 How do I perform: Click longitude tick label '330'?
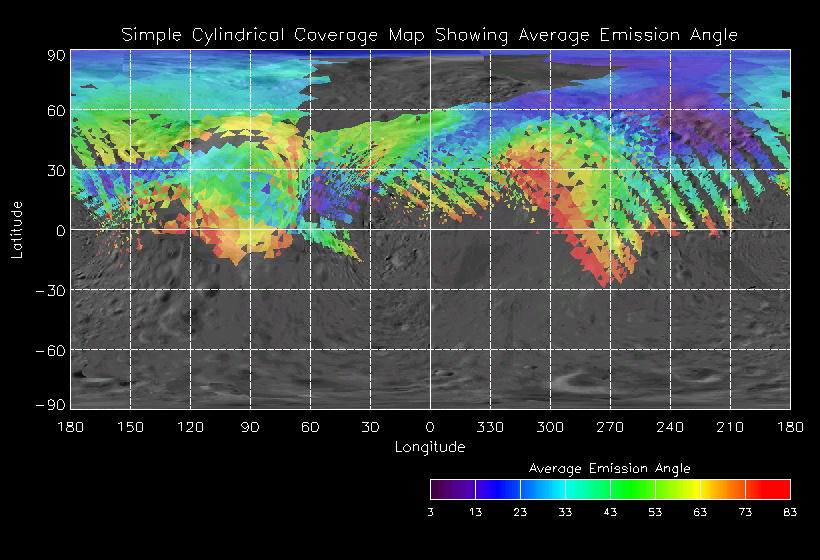point(490,427)
